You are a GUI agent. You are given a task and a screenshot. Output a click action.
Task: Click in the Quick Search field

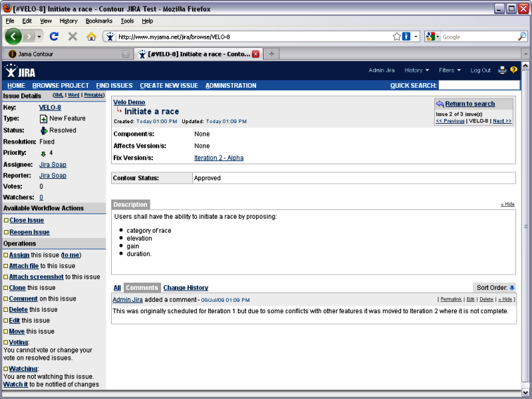coord(479,85)
